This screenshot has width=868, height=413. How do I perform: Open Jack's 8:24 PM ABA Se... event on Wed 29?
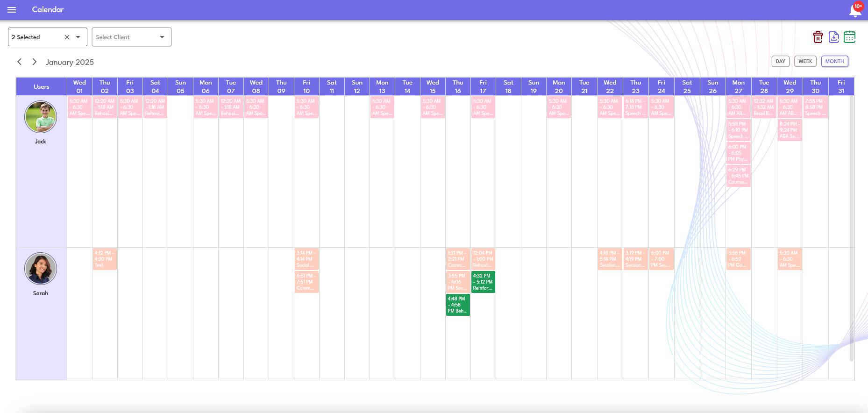pos(790,130)
